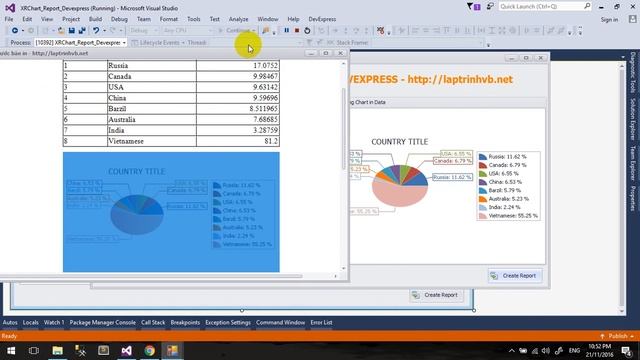Click the network icon in system tray

click(x=535, y=351)
